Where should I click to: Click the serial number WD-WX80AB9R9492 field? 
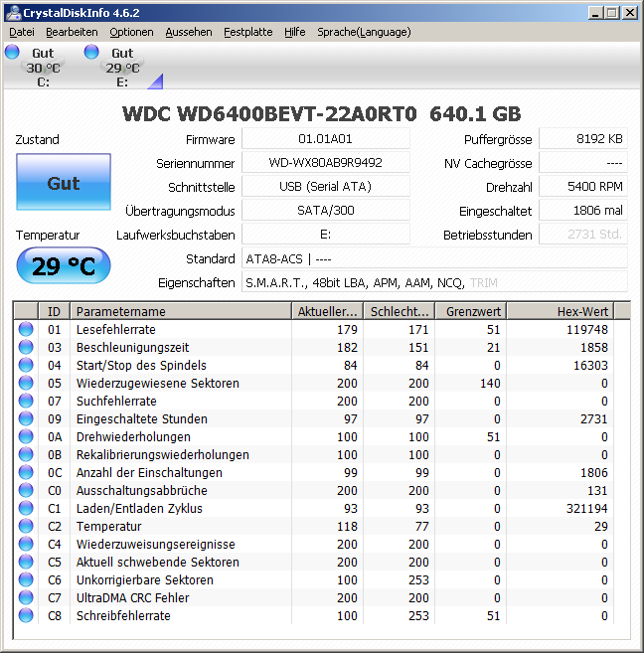pyautogui.click(x=326, y=162)
